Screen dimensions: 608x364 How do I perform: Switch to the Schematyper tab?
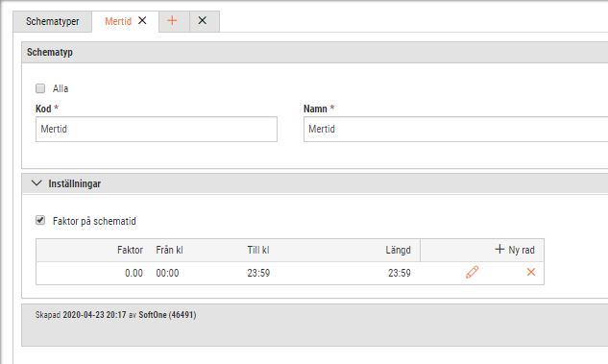[52, 21]
